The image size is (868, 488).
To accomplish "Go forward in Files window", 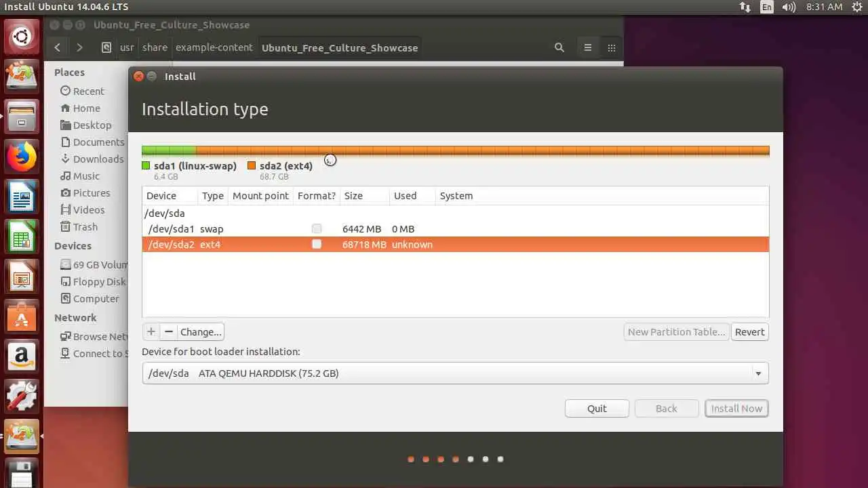I will 79,47.
